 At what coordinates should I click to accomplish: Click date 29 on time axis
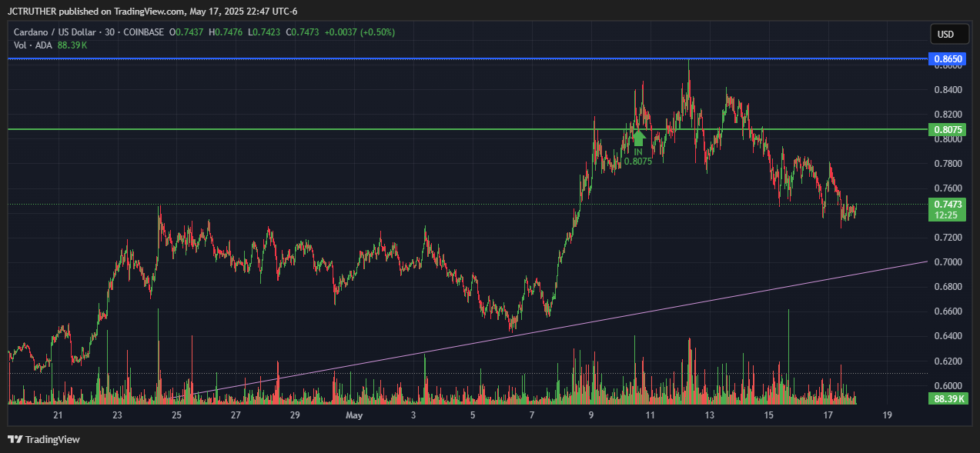(x=295, y=415)
